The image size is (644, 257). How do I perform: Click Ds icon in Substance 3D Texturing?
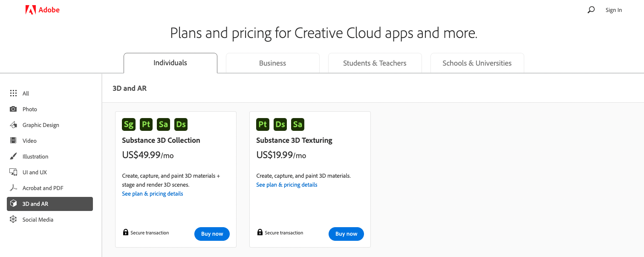point(280,124)
